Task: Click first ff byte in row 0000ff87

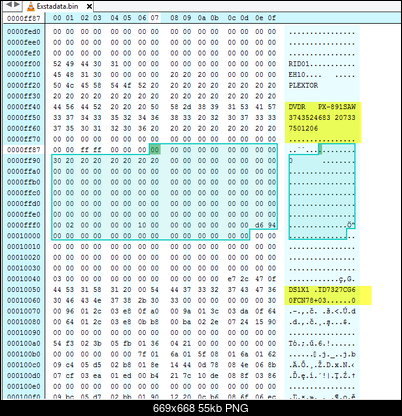Action: click(85, 150)
